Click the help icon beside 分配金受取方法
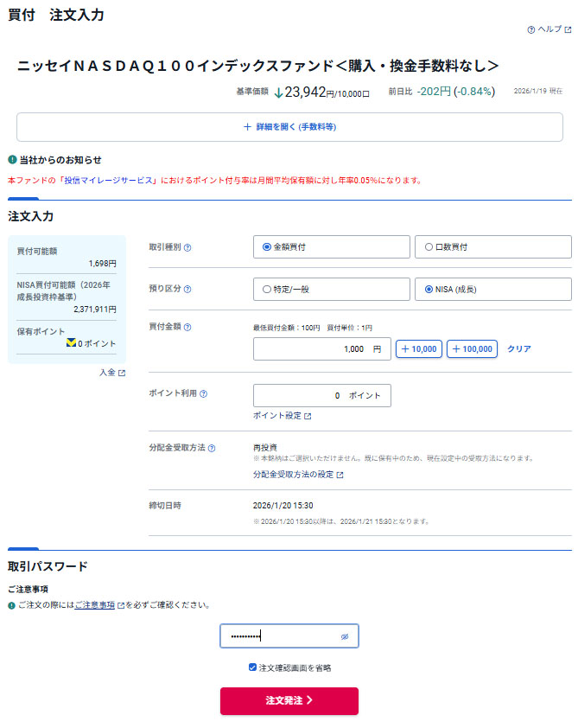This screenshot has width=578, height=728. tap(212, 448)
